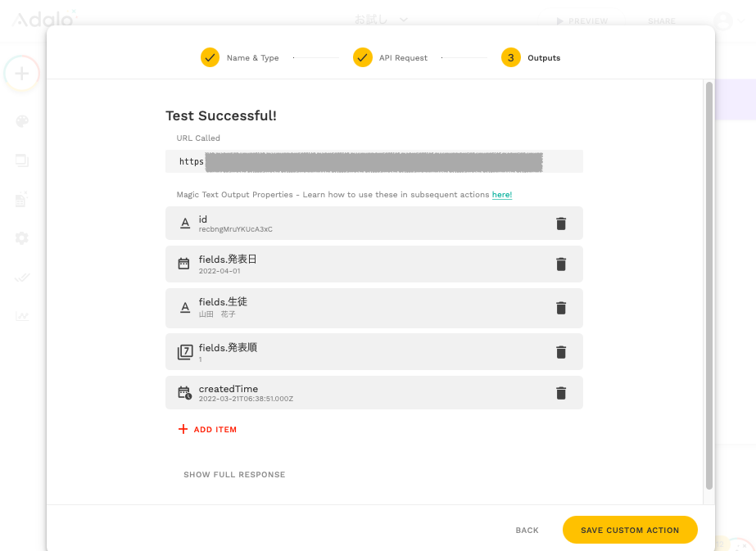Open the お試し app dropdown
The height and width of the screenshot is (551, 756).
pos(381,20)
